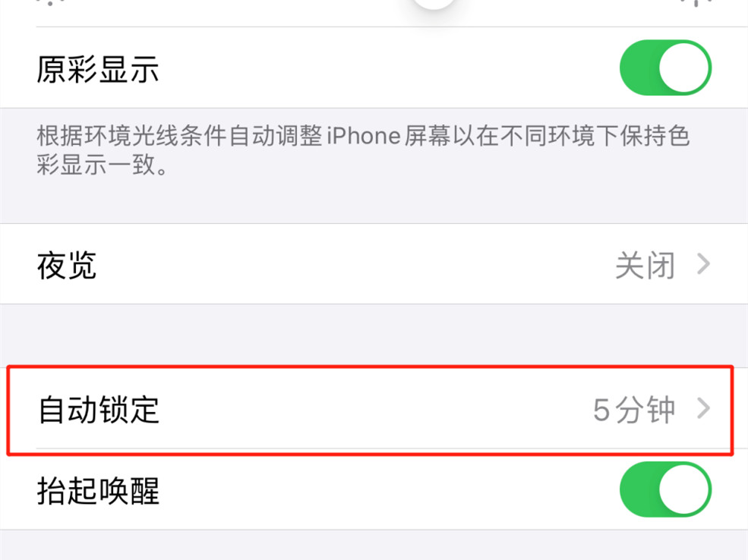Click gray footer area below 抬起唤醒
The height and width of the screenshot is (560, 748).
click(374, 545)
